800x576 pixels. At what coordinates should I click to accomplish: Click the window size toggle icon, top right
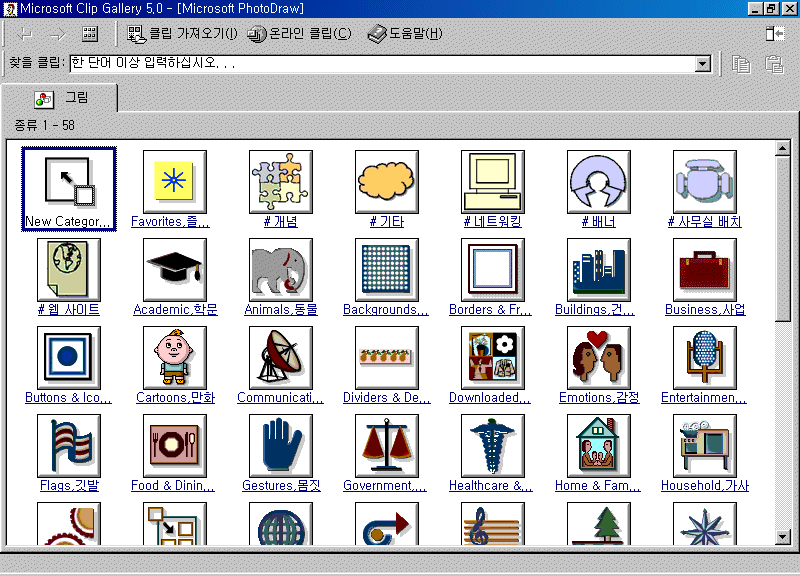pyautogui.click(x=776, y=34)
